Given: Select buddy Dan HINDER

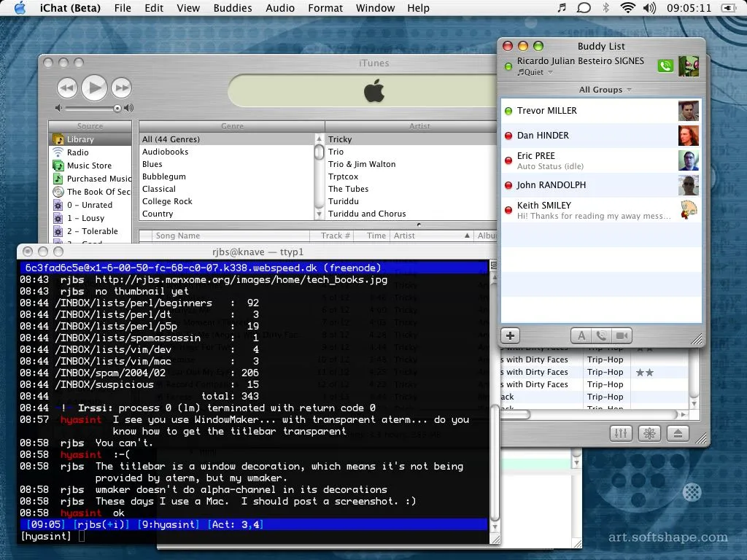Looking at the screenshot, I should tap(601, 136).
